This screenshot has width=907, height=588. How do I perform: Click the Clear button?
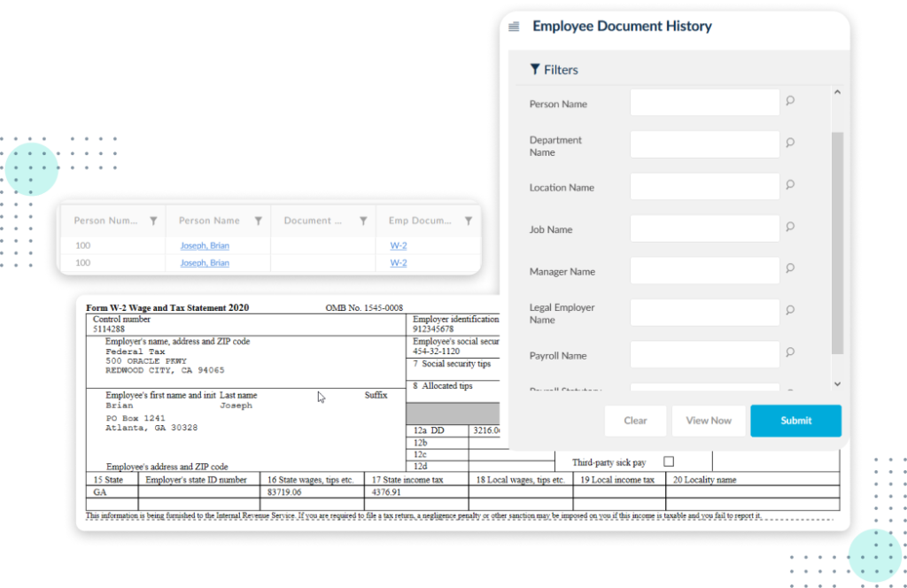pyautogui.click(x=635, y=421)
